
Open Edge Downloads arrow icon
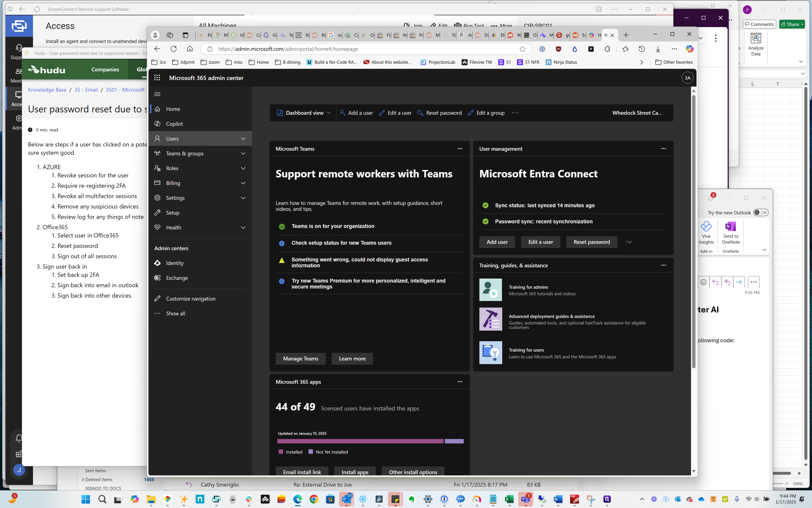point(658,49)
